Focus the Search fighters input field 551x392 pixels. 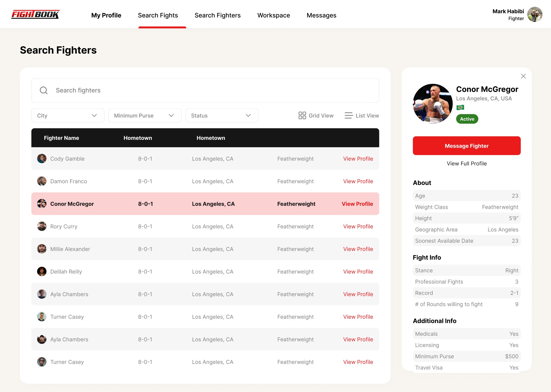(x=205, y=90)
